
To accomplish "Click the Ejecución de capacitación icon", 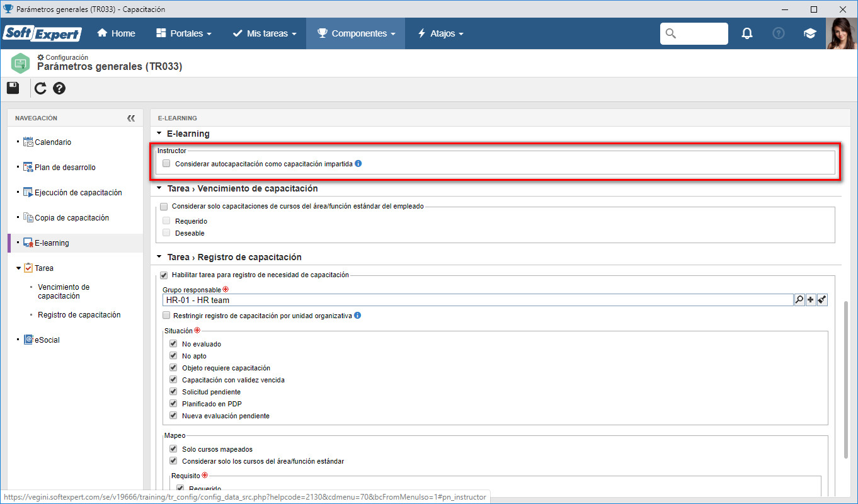I will [28, 193].
